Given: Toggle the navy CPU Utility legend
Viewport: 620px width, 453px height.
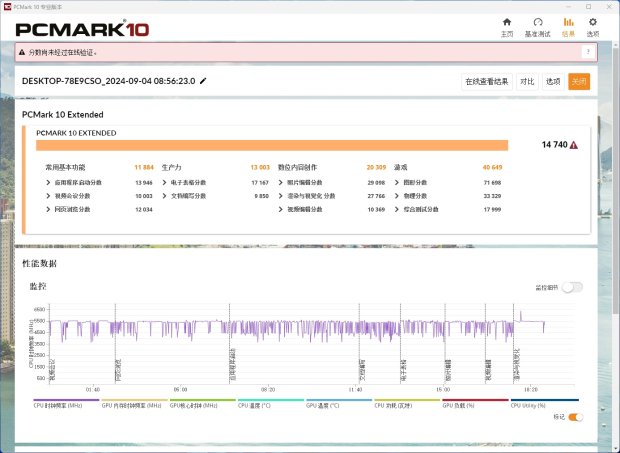Looking at the screenshot, I should tap(544, 404).
